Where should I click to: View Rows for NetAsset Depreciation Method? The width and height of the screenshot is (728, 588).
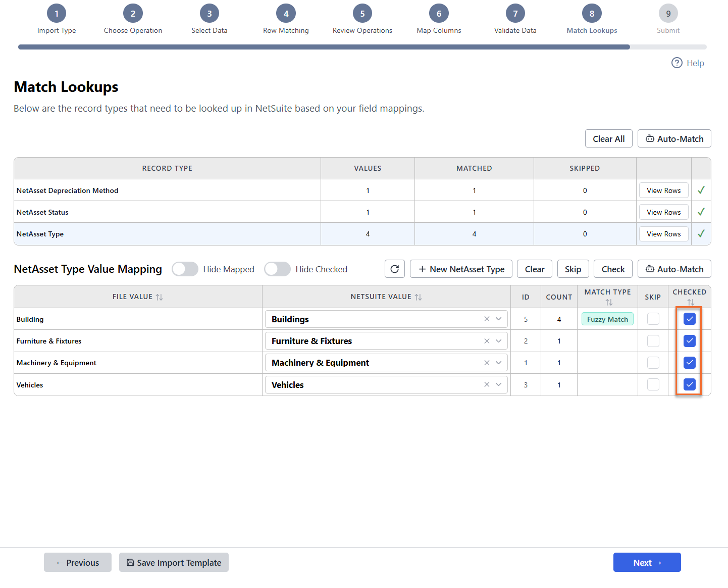coord(664,190)
